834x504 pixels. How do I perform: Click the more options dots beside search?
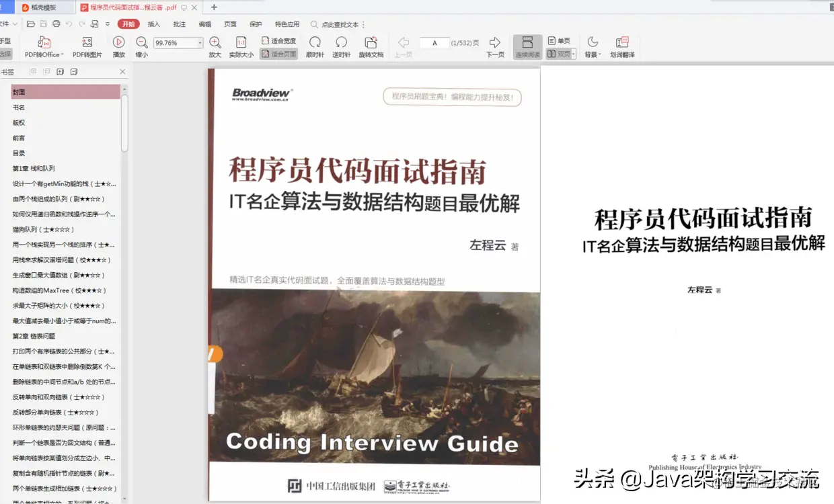pos(364,24)
